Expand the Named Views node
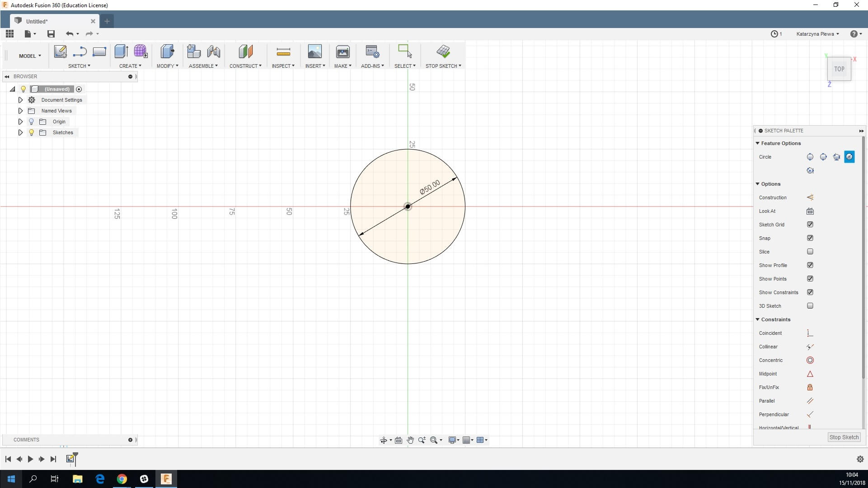The height and width of the screenshot is (488, 868). coord(20,111)
